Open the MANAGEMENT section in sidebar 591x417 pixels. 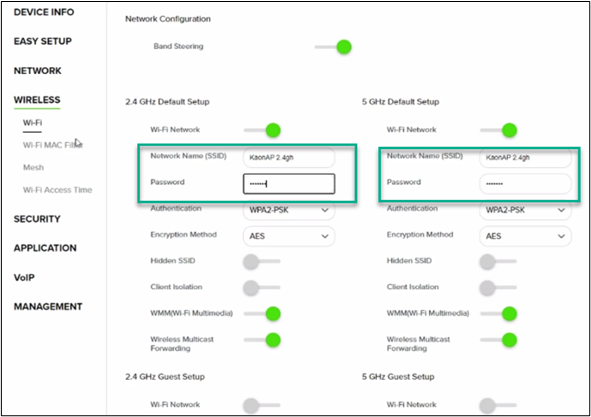pyautogui.click(x=48, y=307)
